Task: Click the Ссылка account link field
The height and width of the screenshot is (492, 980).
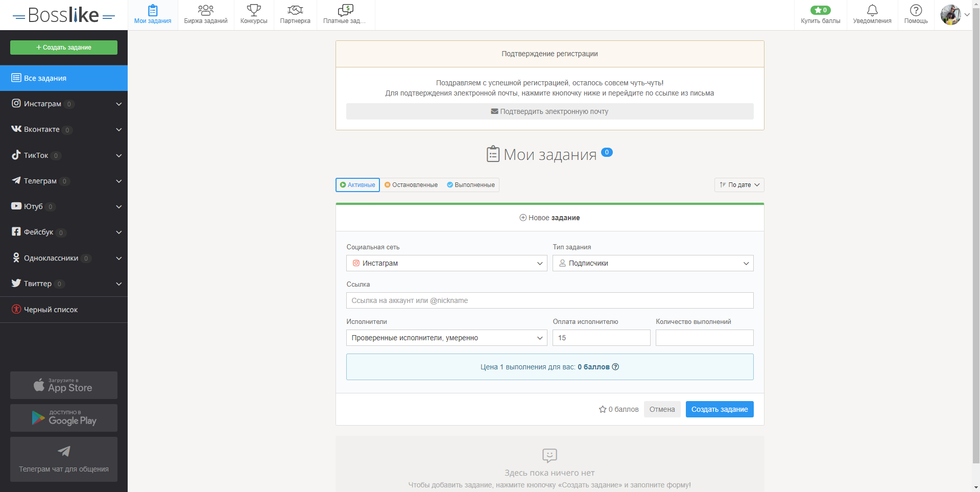Action: (x=549, y=300)
